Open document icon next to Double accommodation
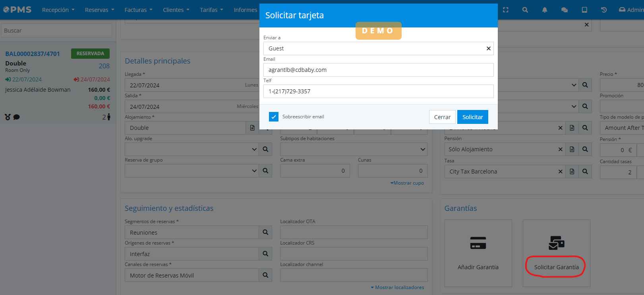Image resolution: width=644 pixels, height=295 pixels. tap(252, 128)
